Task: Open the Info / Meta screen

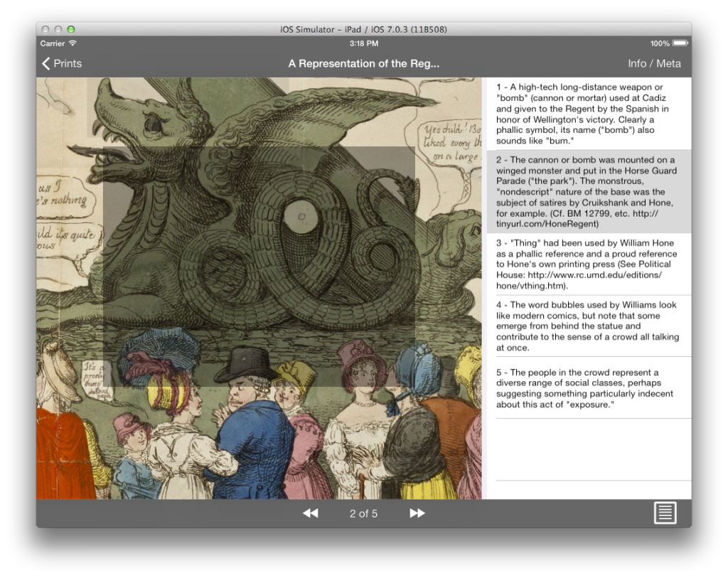Action: [x=654, y=63]
